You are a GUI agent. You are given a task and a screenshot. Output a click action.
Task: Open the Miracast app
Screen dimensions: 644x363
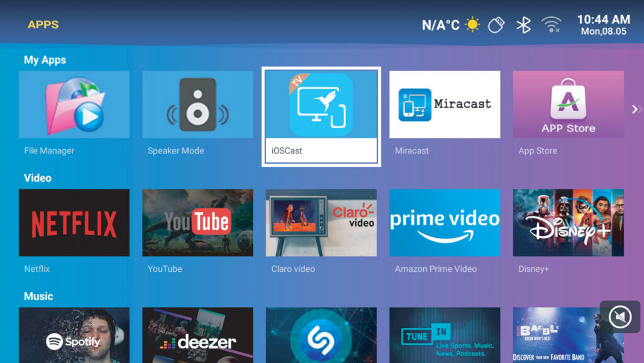[x=445, y=104]
